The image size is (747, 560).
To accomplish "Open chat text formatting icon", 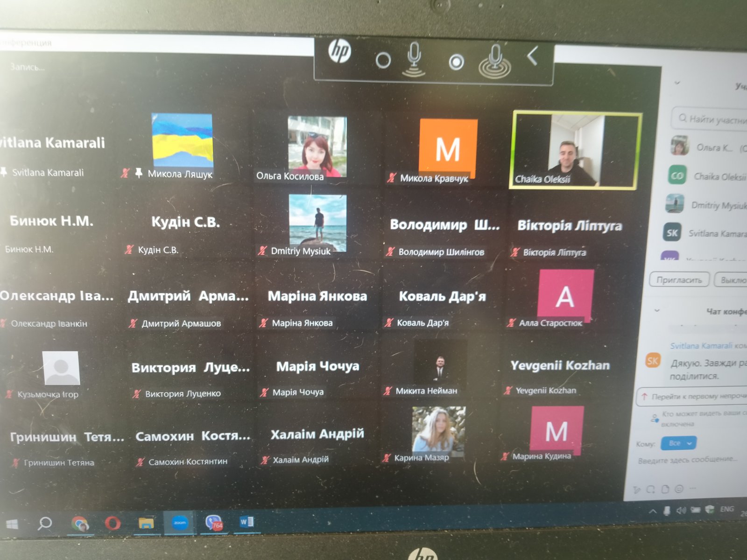I will click(637, 490).
